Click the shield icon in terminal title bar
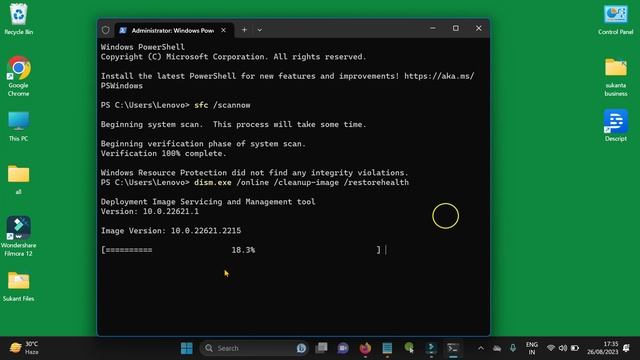Image resolution: width=640 pixels, height=360 pixels. pos(106,30)
